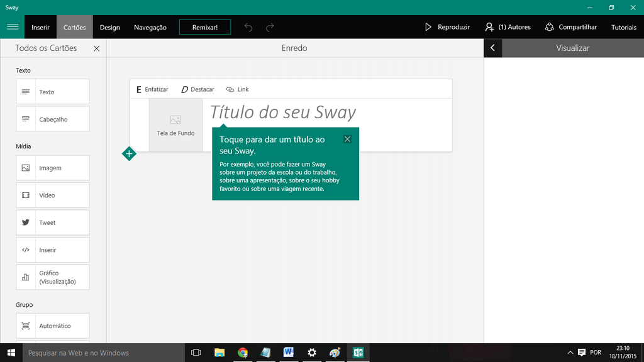This screenshot has height=362, width=644.
Task: Play the Sway with Reproduzir
Action: point(447,27)
